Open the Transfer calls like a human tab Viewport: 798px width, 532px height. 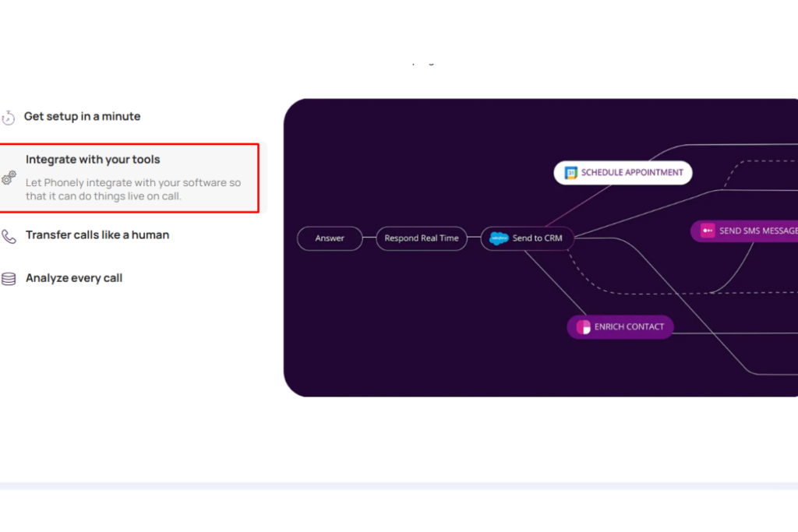click(x=97, y=235)
